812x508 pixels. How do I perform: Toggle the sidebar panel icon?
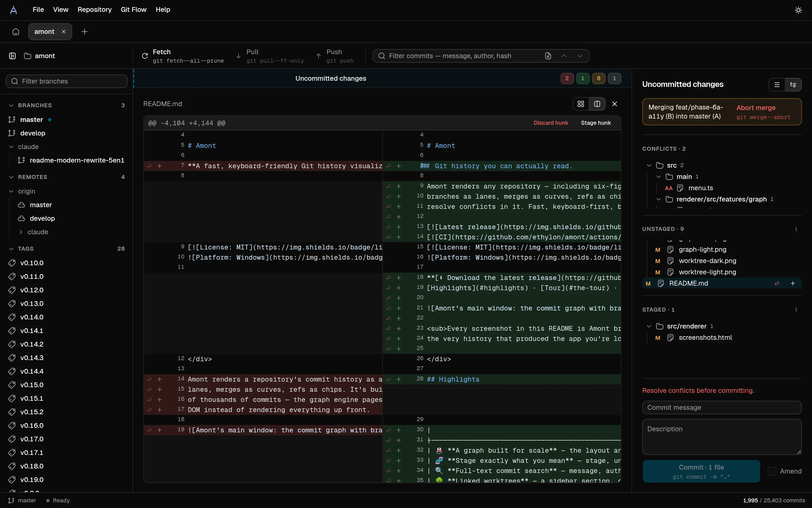coord(12,56)
